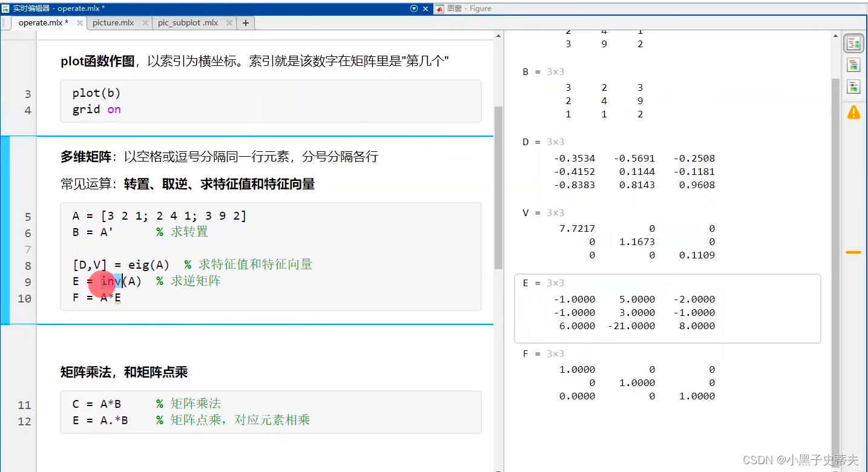Click the matrix definition A = [3 2 1; ...] line

pos(159,216)
